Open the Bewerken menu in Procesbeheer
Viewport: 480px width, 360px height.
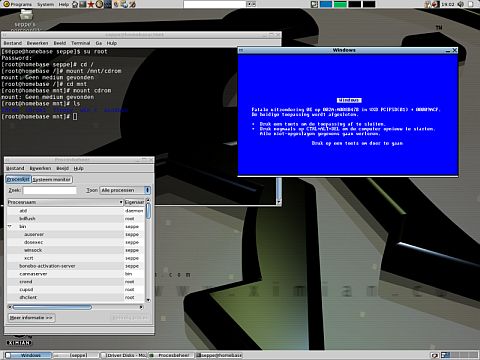(40, 168)
